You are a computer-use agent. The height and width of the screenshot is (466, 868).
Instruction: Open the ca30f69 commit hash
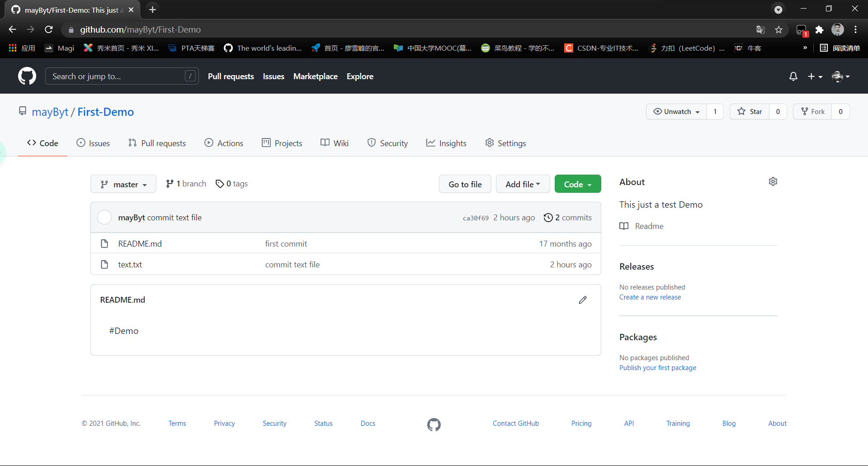476,218
